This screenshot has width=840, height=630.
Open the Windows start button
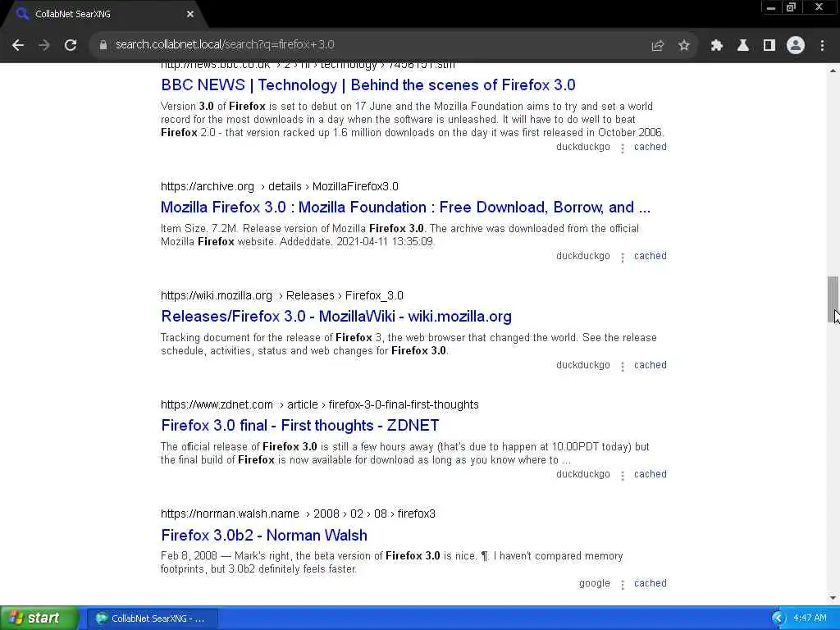(x=39, y=619)
